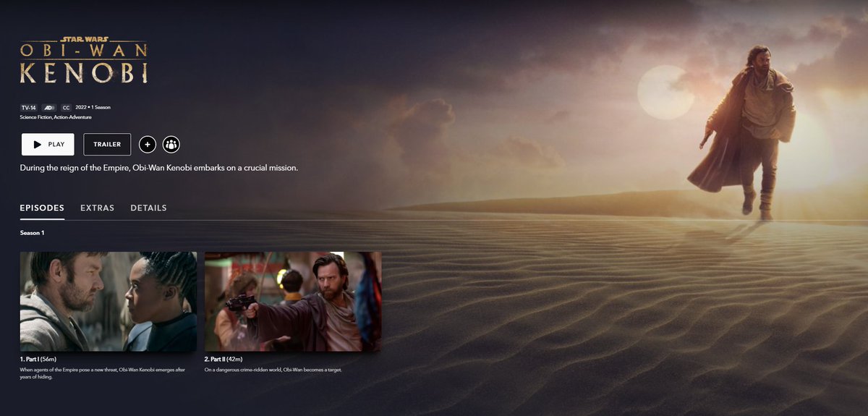Add Obi-Wan Kenobi to watchlist with plus icon
This screenshot has width=868, height=416.
coord(147,144)
